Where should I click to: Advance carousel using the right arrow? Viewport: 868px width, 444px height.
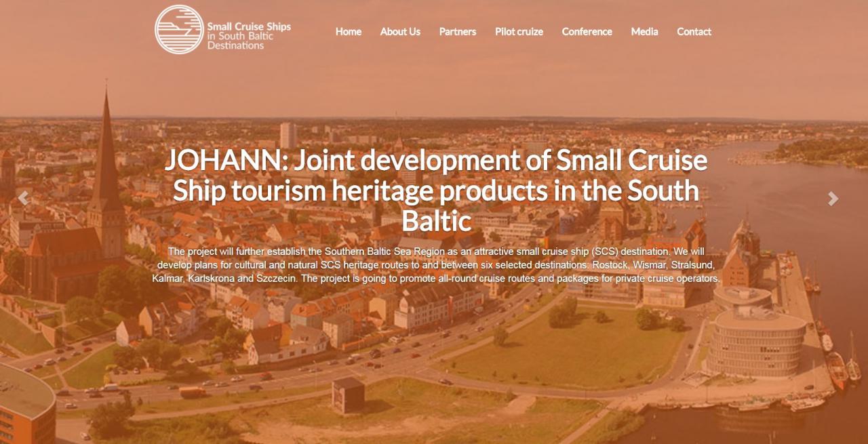coord(833,199)
